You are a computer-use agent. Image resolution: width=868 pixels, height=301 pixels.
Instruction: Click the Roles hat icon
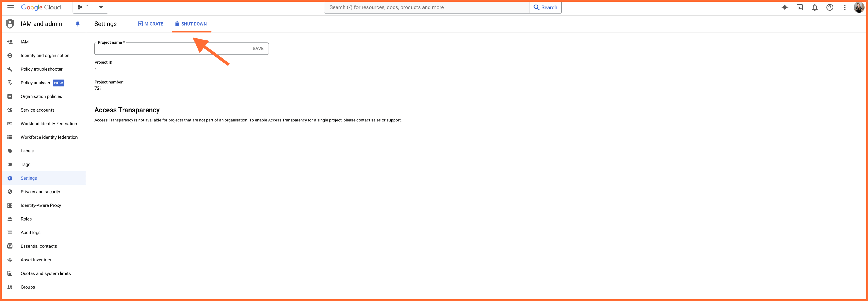(x=10, y=219)
